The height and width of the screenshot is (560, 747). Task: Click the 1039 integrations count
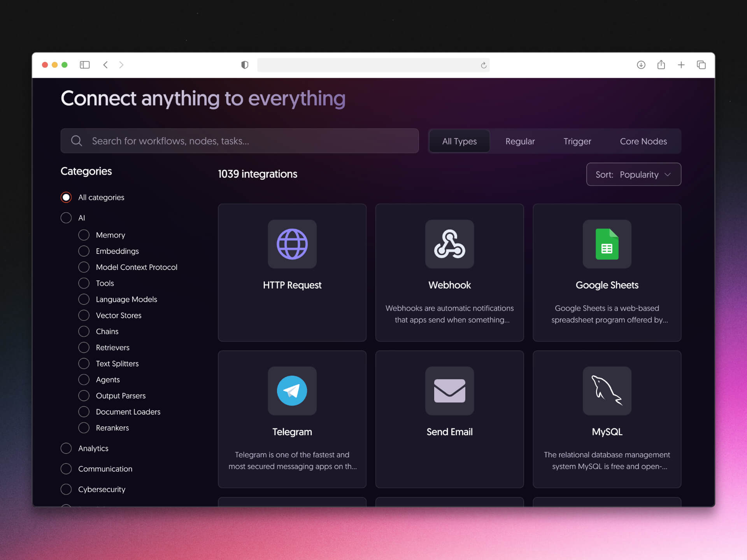(x=258, y=174)
